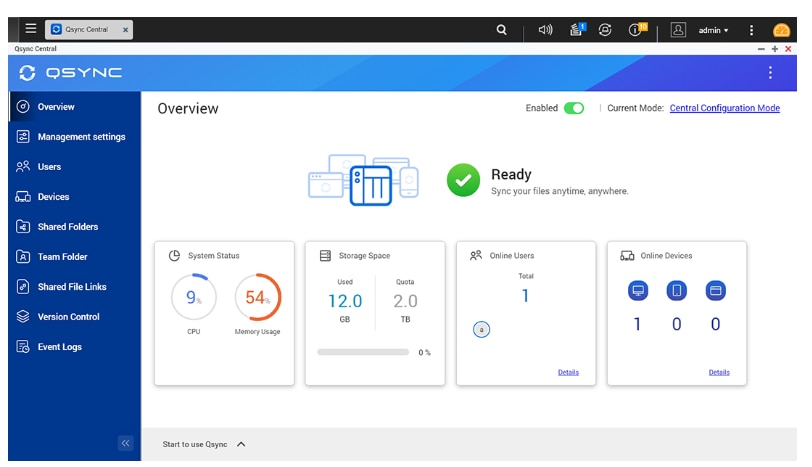Open Details link under Online Devices
This screenshot has width=812, height=467.
click(x=719, y=372)
